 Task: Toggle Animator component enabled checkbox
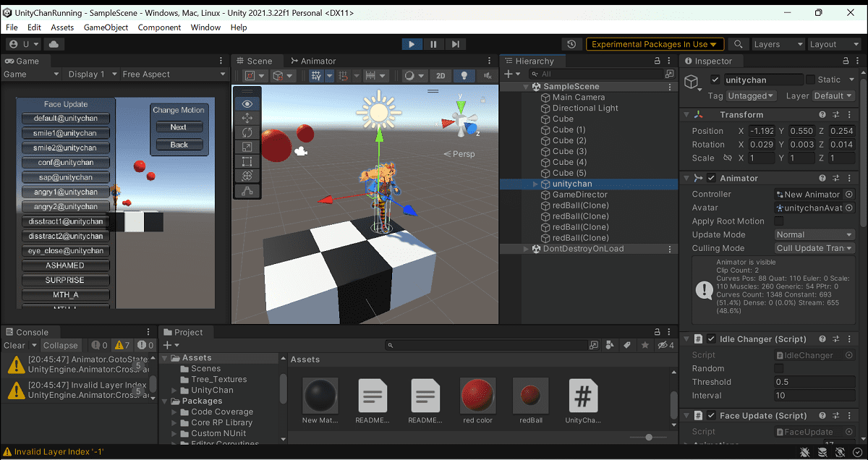tap(712, 178)
